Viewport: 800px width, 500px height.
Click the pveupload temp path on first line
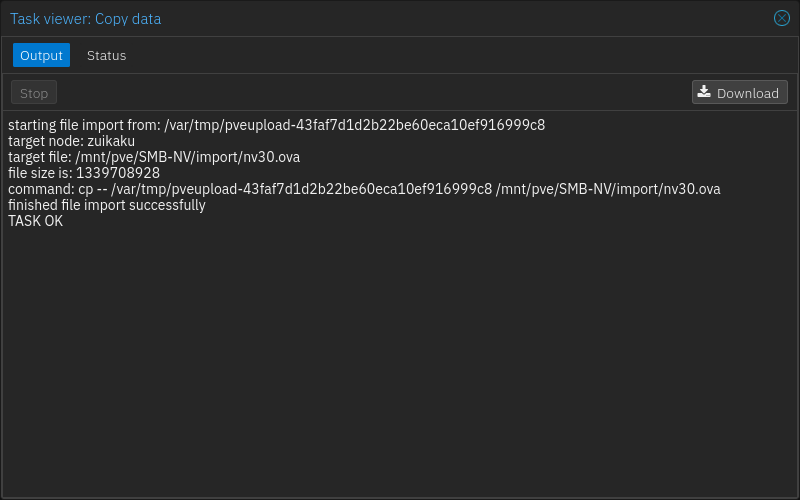click(354, 125)
